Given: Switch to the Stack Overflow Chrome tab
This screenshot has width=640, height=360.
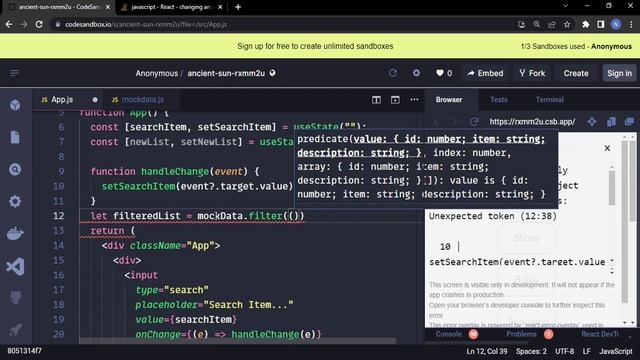Looking at the screenshot, I should click(171, 7).
